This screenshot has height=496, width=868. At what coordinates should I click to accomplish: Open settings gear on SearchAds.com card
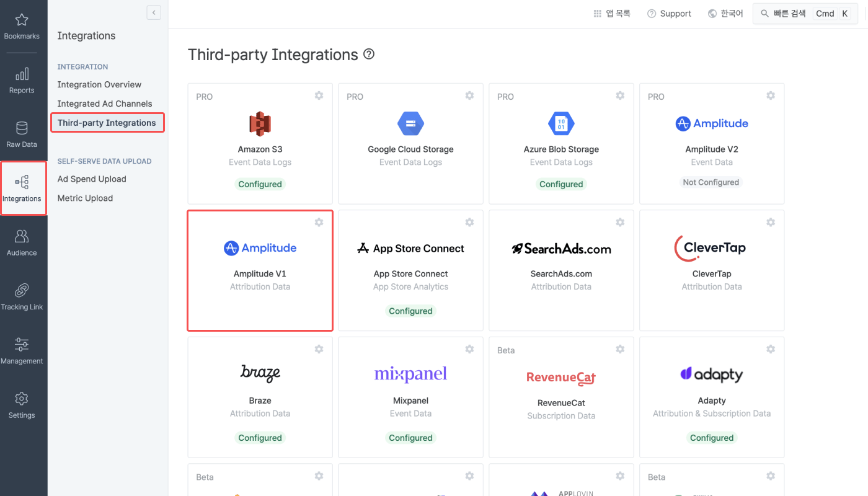[620, 222]
